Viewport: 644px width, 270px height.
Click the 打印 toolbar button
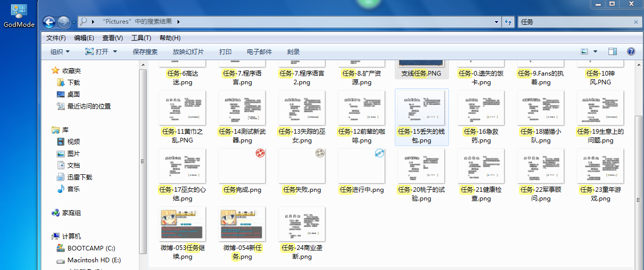(225, 51)
